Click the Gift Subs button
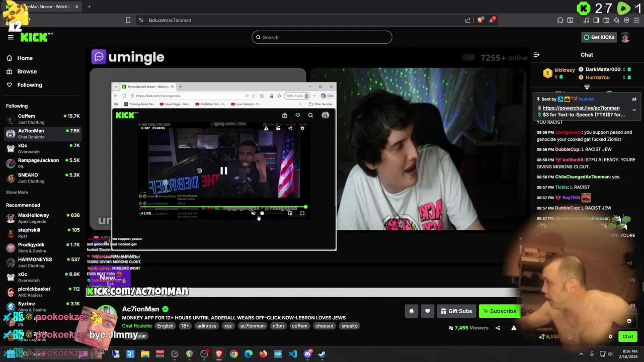 coord(456,311)
